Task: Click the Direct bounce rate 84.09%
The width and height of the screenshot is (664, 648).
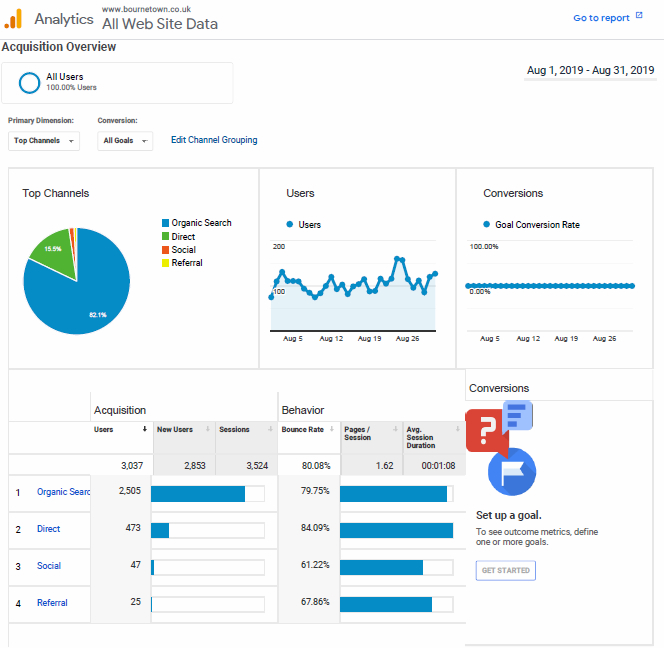Action: (x=315, y=528)
